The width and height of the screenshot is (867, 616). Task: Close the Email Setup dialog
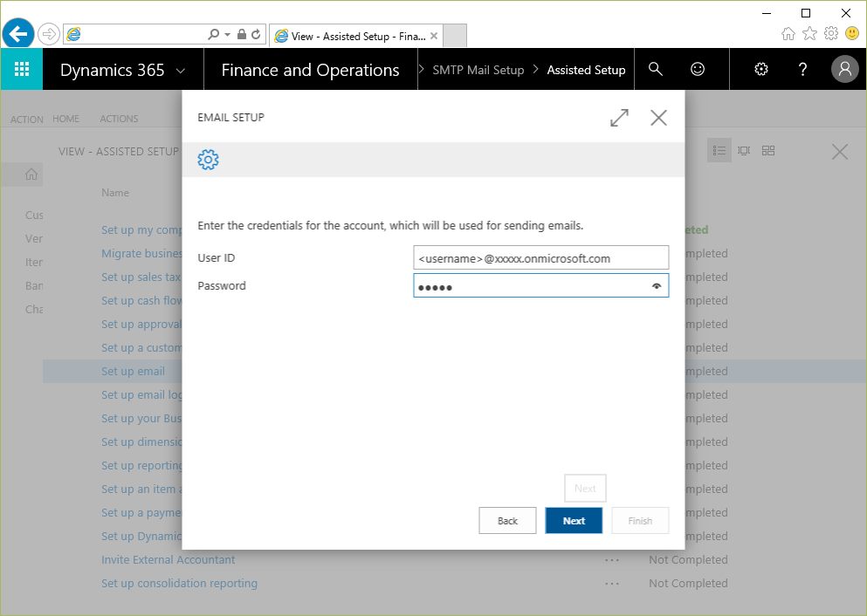point(658,117)
